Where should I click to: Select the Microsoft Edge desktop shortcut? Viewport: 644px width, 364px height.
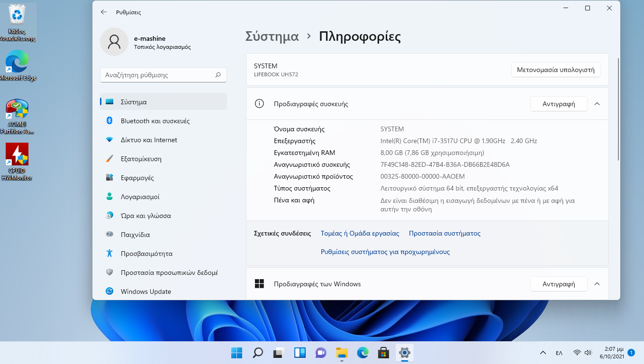[18, 65]
